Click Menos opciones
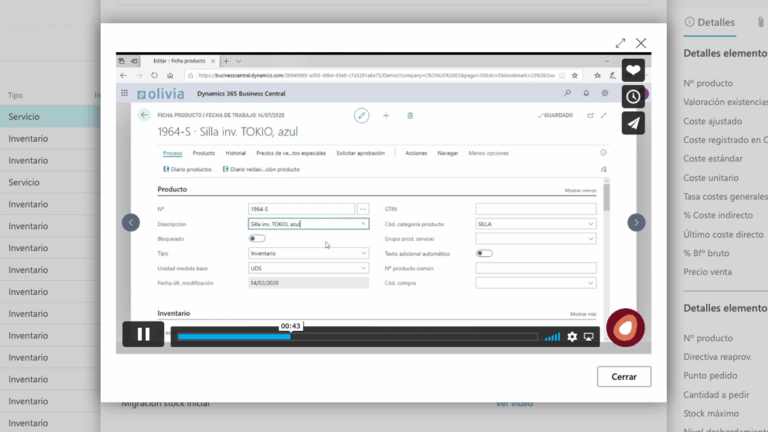Screen dimensions: 768x432 click(x=488, y=153)
